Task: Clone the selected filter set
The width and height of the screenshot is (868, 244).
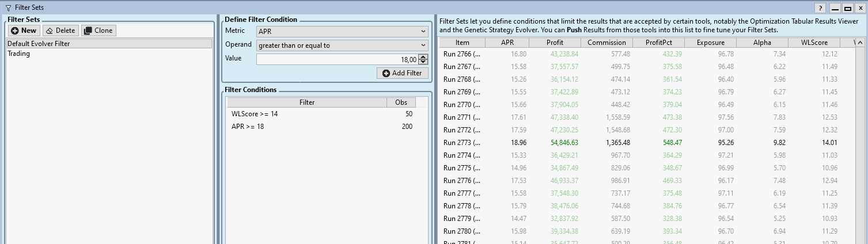Action: click(98, 30)
